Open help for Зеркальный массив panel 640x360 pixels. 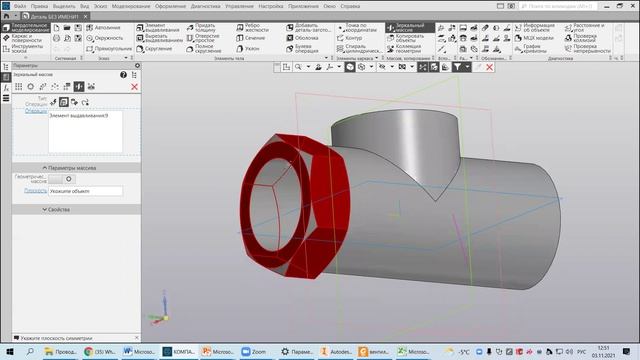(x=123, y=75)
